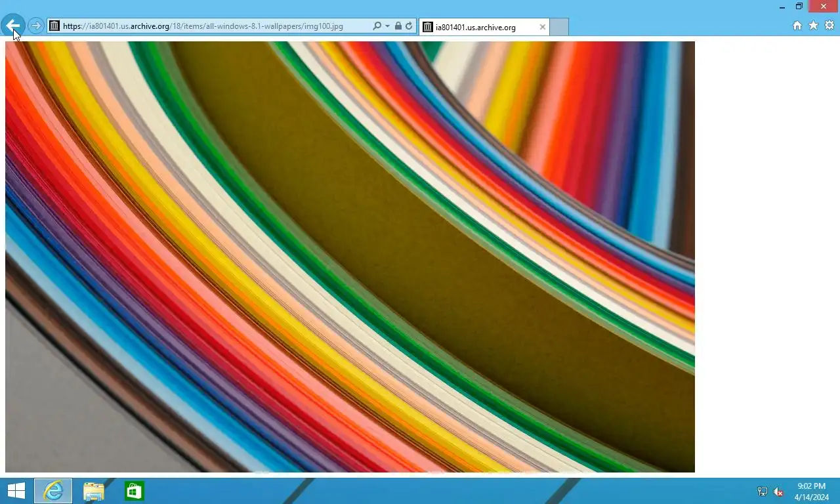Open the Tools gear icon

click(x=829, y=26)
